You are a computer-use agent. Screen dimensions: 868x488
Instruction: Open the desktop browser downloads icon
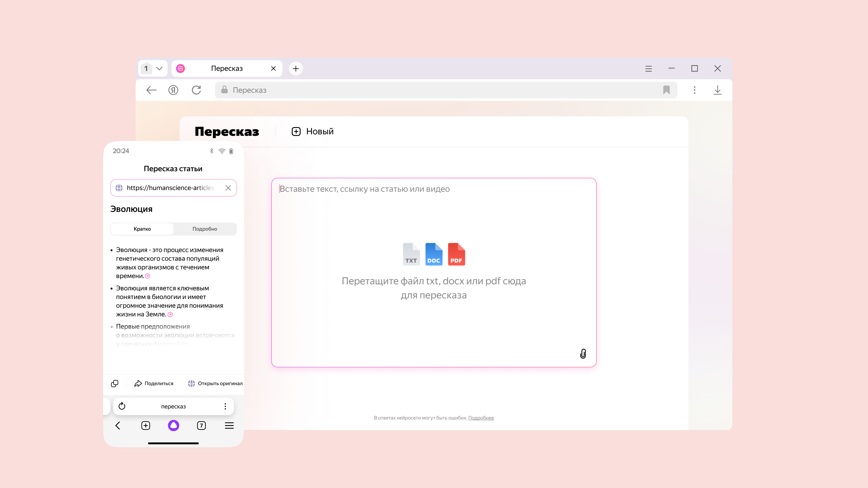[x=717, y=90]
